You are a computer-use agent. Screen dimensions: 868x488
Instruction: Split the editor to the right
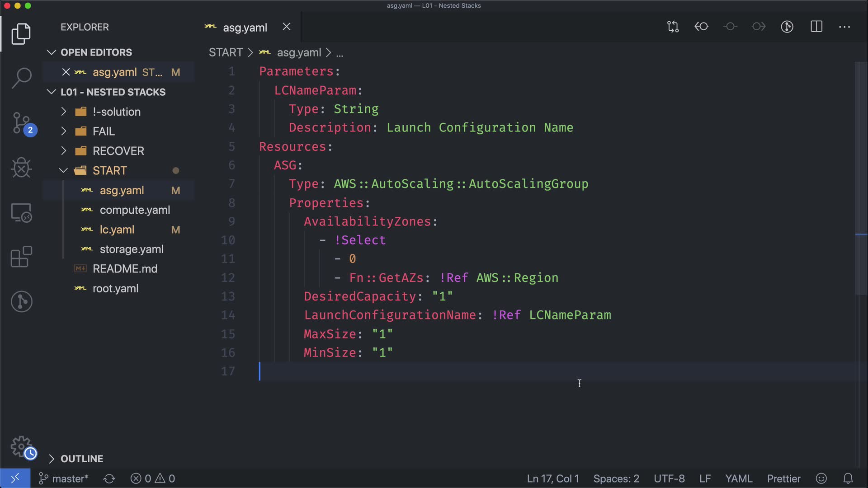pos(816,27)
